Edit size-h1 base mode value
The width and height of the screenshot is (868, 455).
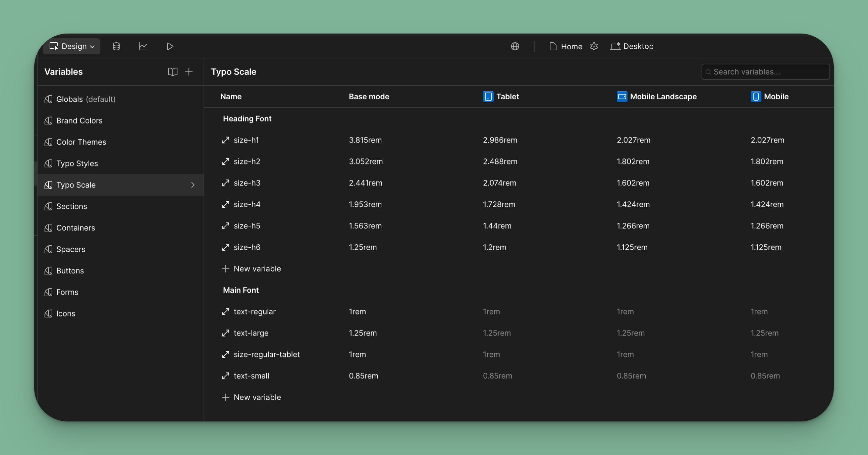(x=365, y=140)
